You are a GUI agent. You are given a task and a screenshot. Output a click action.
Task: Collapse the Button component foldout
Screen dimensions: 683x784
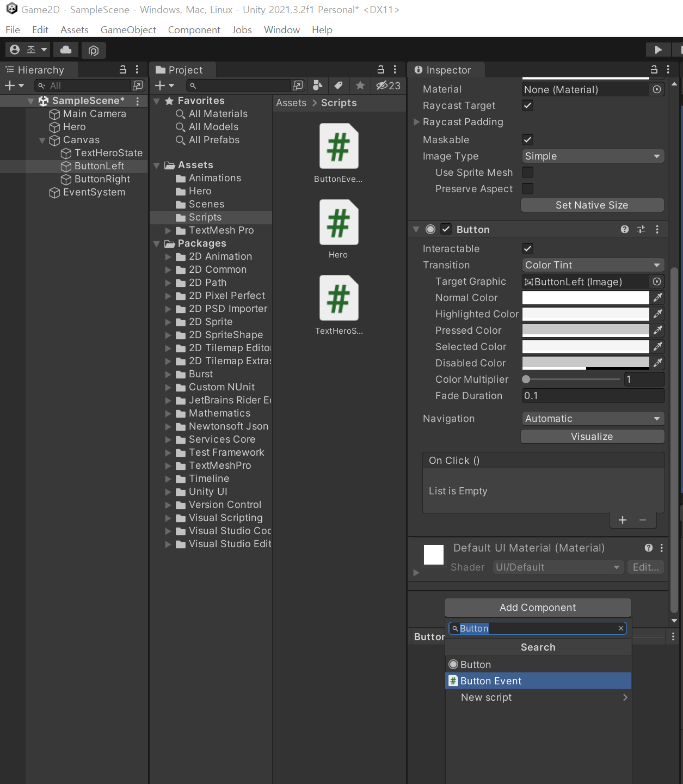coord(416,230)
